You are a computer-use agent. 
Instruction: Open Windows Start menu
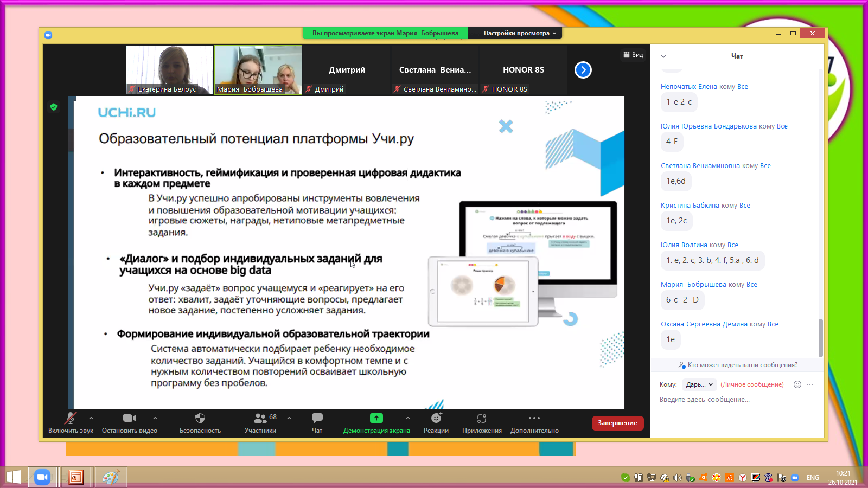point(14,477)
